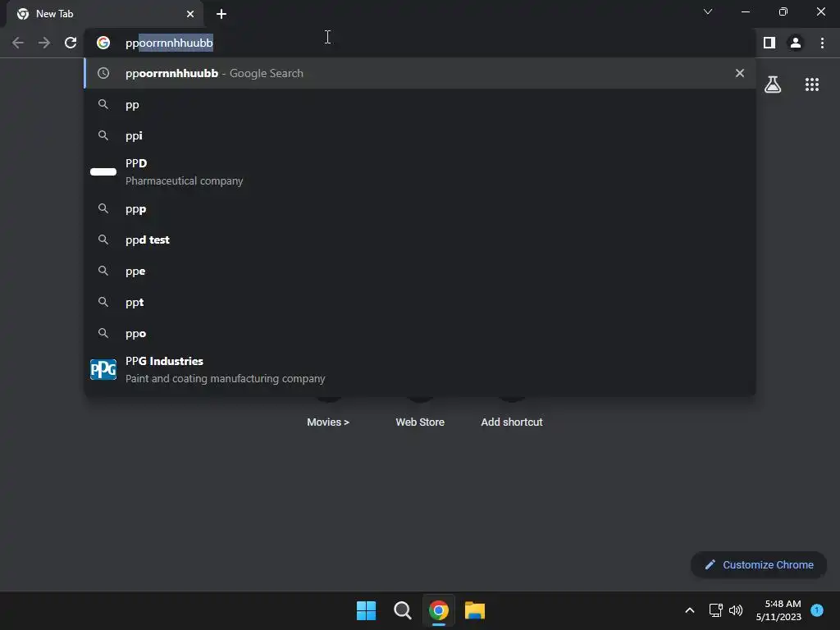The width and height of the screenshot is (840, 630).
Task: Open Windows taskbar search
Action: click(x=402, y=610)
